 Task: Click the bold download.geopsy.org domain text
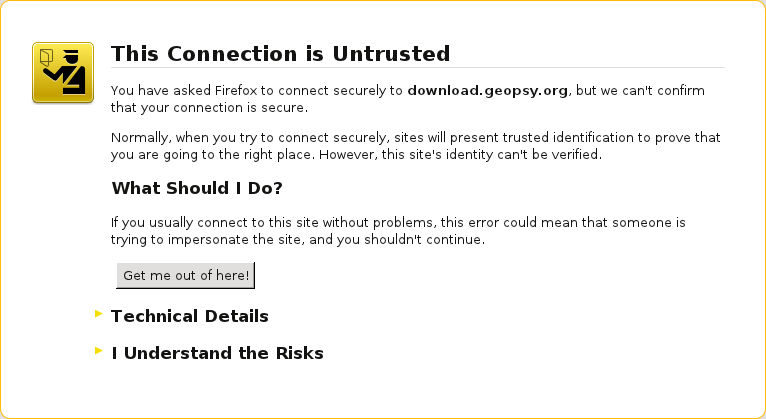(488, 90)
